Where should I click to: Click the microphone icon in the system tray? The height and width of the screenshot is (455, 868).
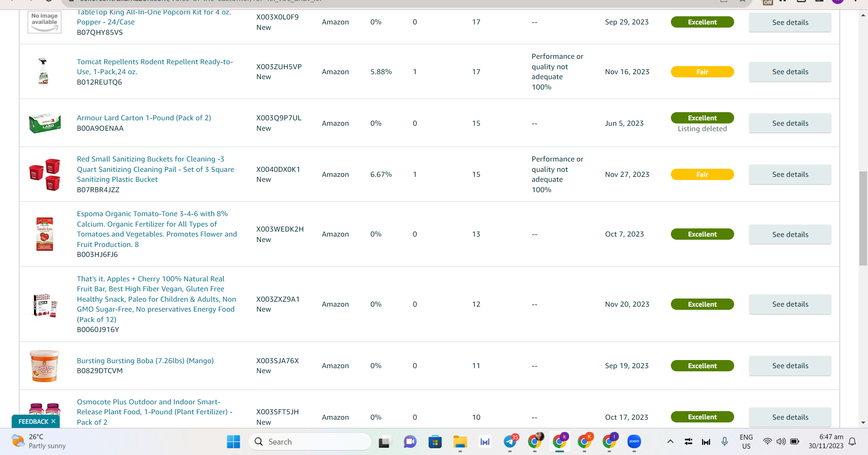[725, 441]
